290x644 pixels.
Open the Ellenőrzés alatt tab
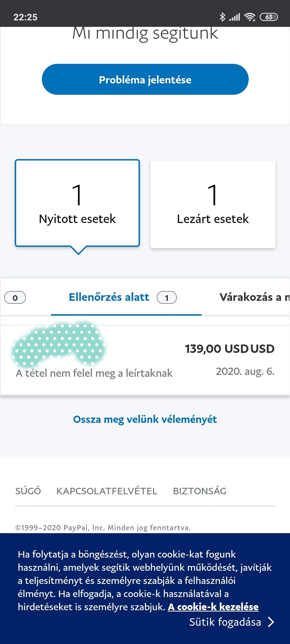coord(109,297)
